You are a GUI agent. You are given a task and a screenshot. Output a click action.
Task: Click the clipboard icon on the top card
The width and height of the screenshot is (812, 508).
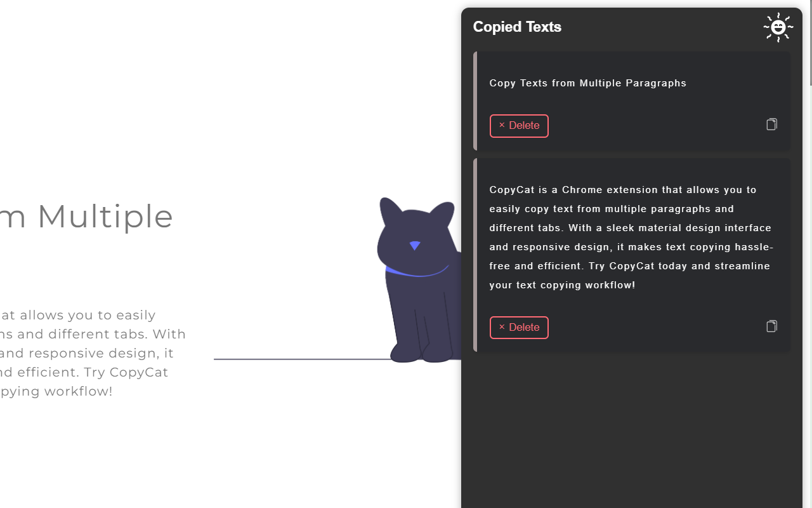coord(771,124)
